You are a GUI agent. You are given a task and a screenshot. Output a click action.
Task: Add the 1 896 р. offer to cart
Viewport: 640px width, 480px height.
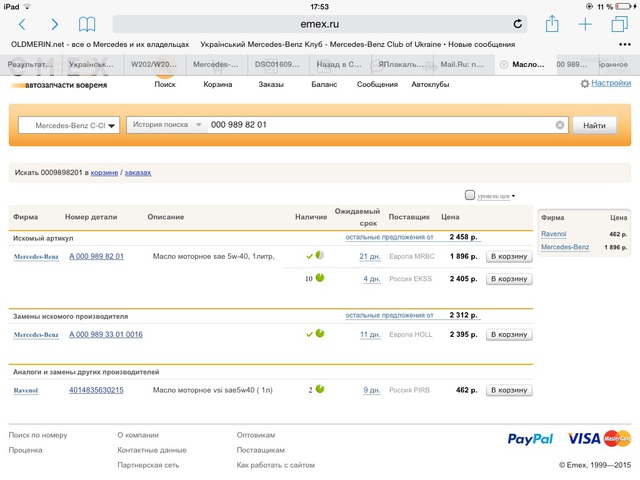[509, 256]
